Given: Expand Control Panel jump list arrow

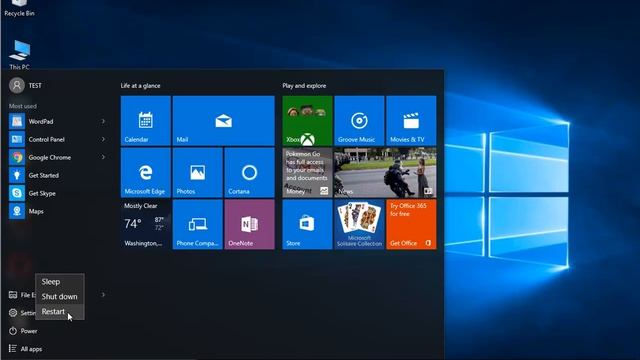Looking at the screenshot, I should pos(103,139).
